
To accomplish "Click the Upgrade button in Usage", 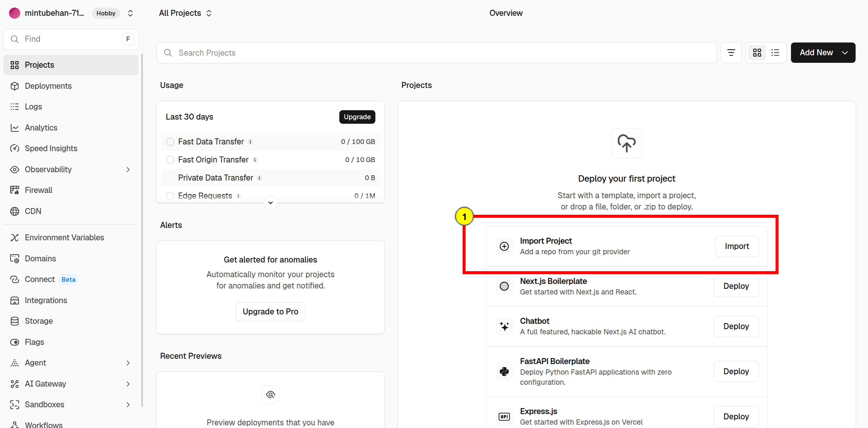I will [x=357, y=117].
